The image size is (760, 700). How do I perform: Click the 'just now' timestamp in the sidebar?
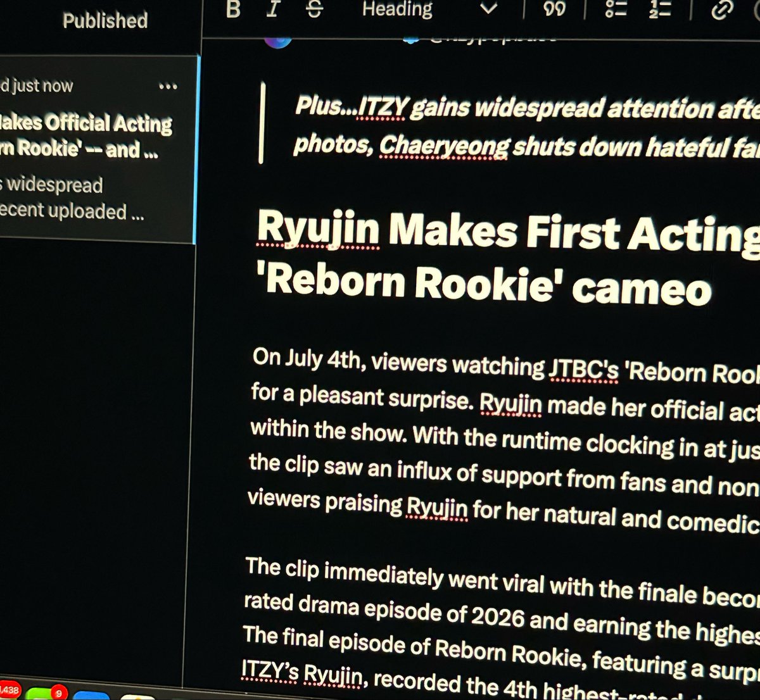pos(42,85)
